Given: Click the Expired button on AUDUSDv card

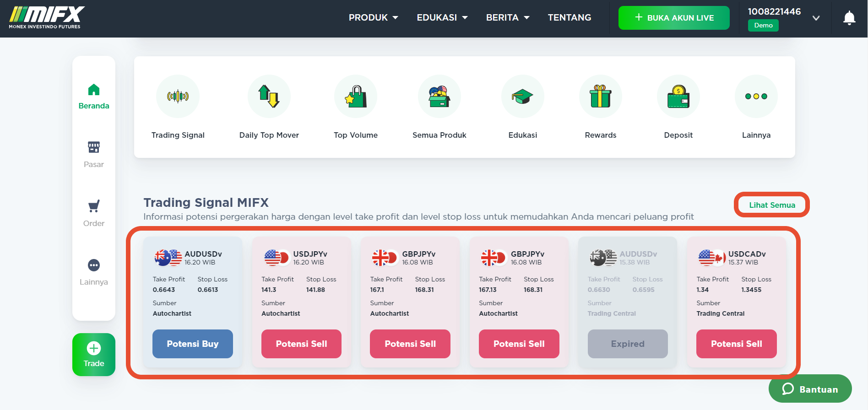Looking at the screenshot, I should pos(628,344).
